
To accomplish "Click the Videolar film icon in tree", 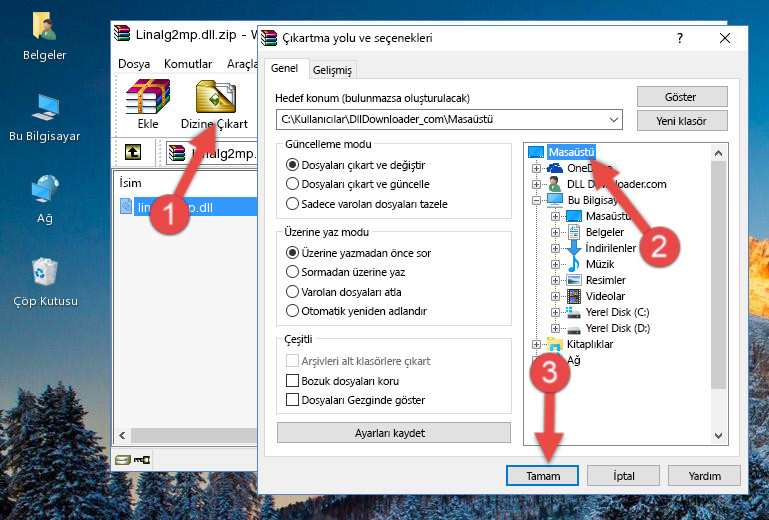I will point(574,296).
